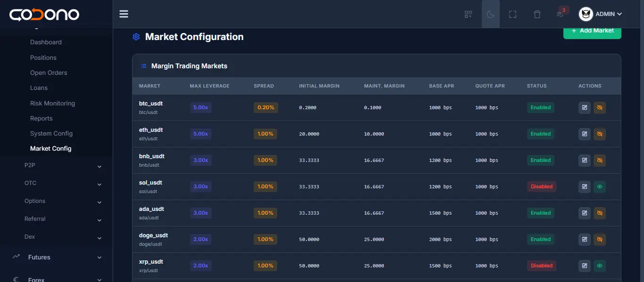Edit the btc_usdt market settings
The image size is (644, 282).
coord(584,107)
